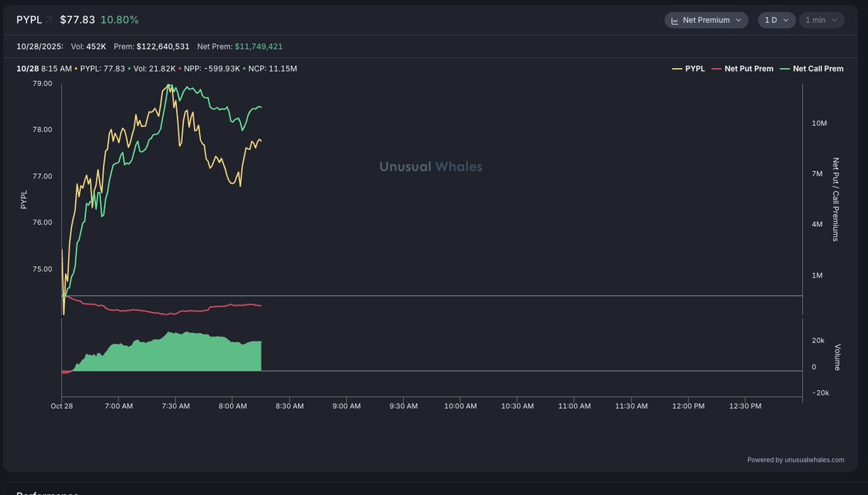Click the 79.00 price axis label
The image size is (868, 495).
pos(43,84)
